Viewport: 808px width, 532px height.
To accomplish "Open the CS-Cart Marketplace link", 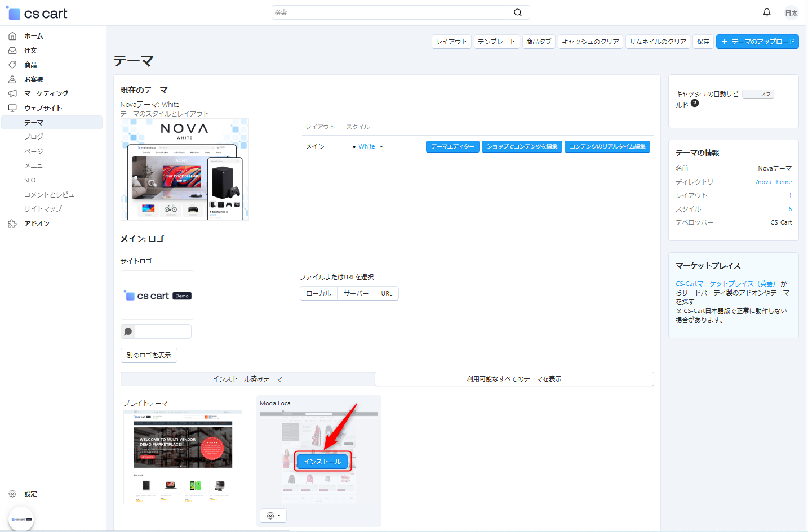I will click(725, 284).
